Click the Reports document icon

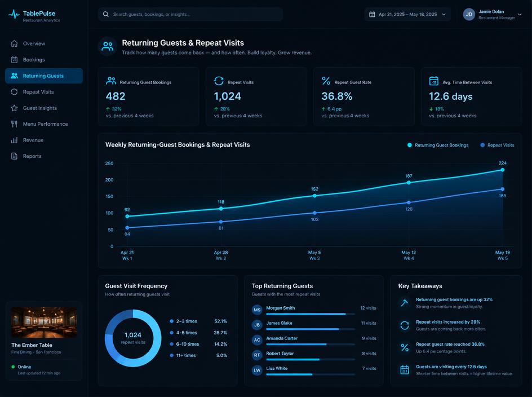click(14, 156)
